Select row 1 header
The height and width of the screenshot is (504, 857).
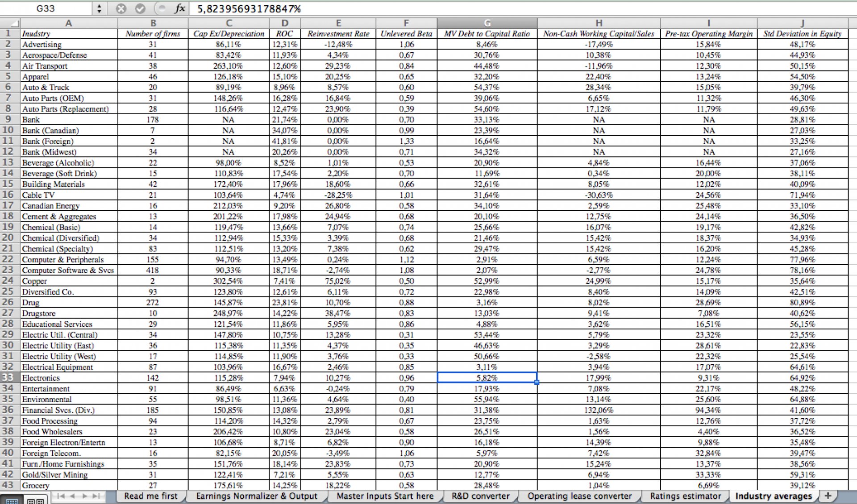tap(10, 33)
